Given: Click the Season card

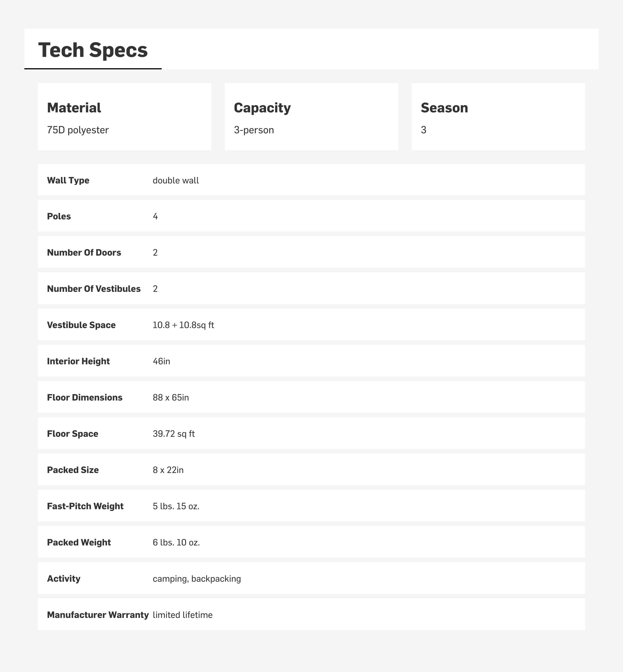Looking at the screenshot, I should tap(498, 117).
